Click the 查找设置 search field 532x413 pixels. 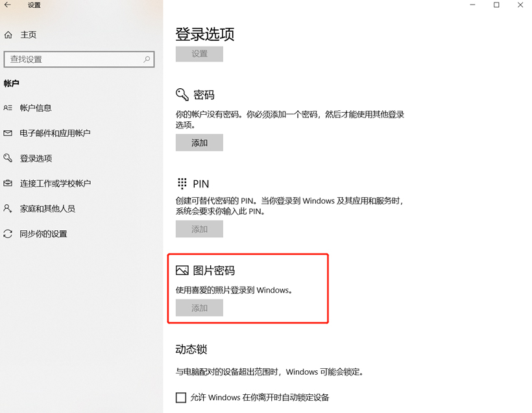tap(79, 60)
